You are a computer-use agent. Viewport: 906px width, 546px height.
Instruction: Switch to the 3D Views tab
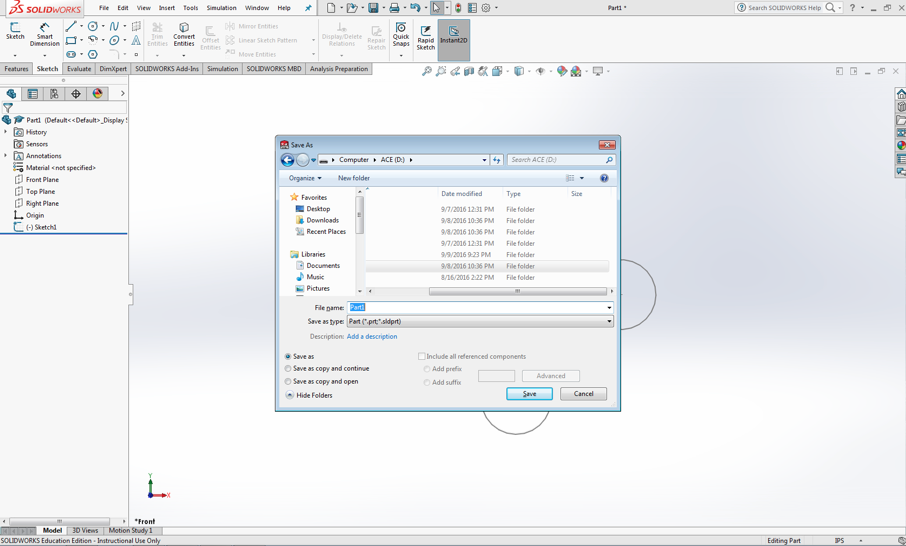click(85, 530)
